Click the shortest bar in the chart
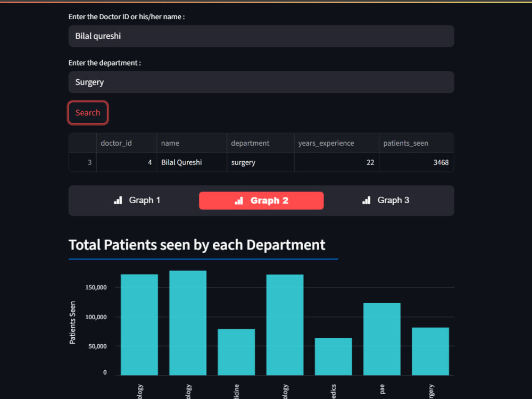532x399 pixels. (333, 356)
